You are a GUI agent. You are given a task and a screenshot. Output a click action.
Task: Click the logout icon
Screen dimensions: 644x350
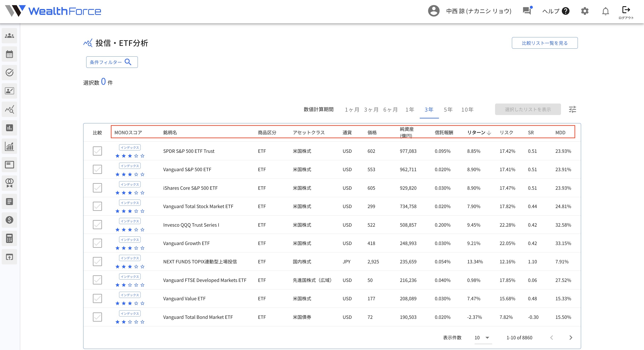coord(626,10)
